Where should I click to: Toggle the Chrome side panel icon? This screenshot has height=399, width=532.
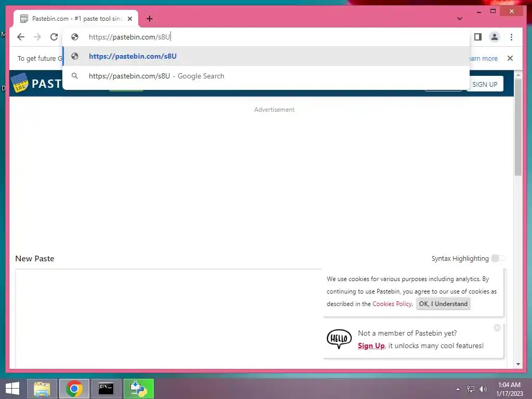(x=478, y=37)
